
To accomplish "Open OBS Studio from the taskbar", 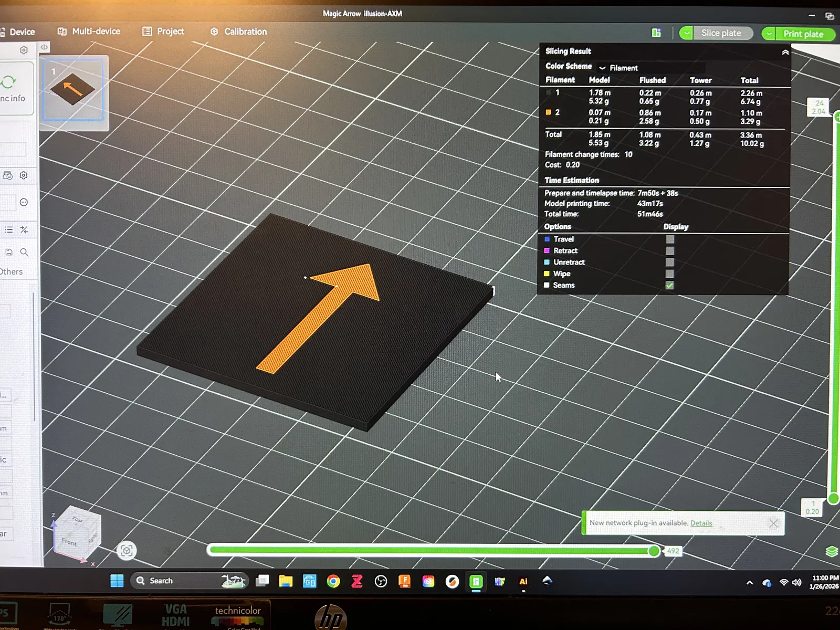I will (381, 581).
